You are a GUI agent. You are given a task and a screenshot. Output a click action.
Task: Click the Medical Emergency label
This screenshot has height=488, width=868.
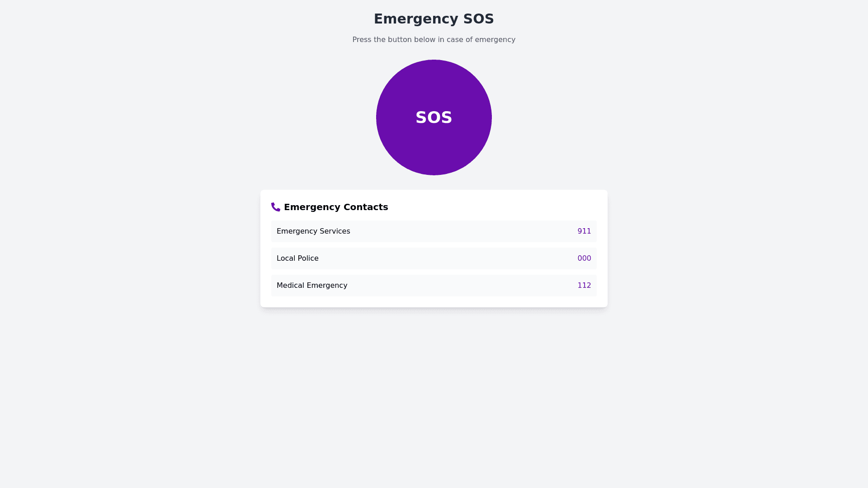[x=312, y=286]
